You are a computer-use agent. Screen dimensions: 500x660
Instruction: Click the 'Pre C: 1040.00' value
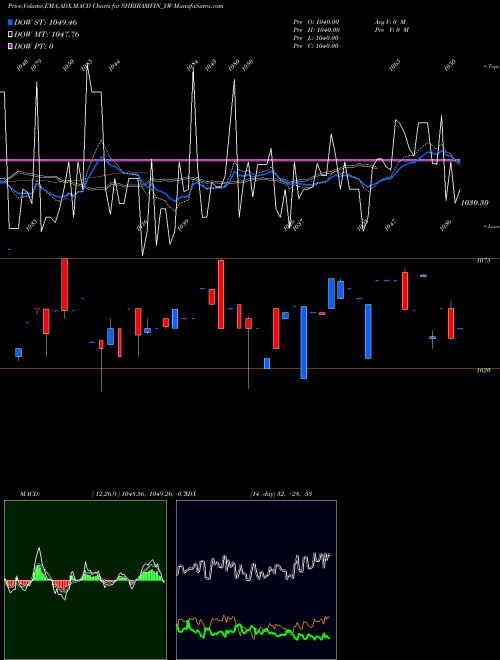316,46
